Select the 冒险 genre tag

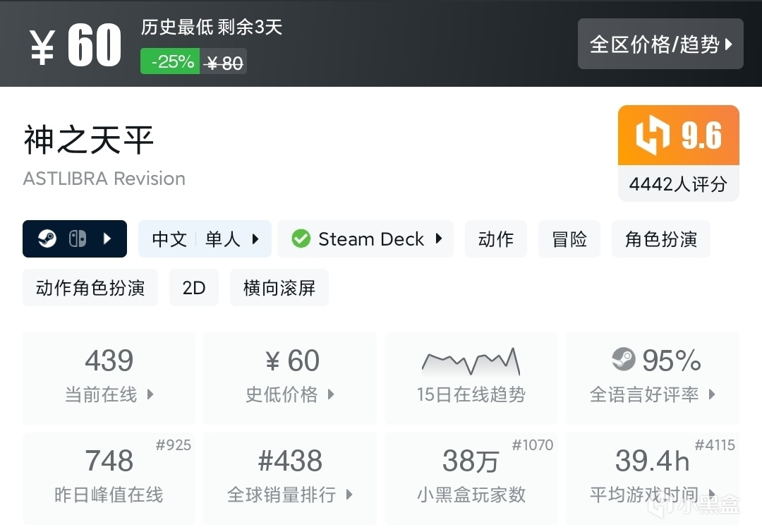pyautogui.click(x=569, y=239)
